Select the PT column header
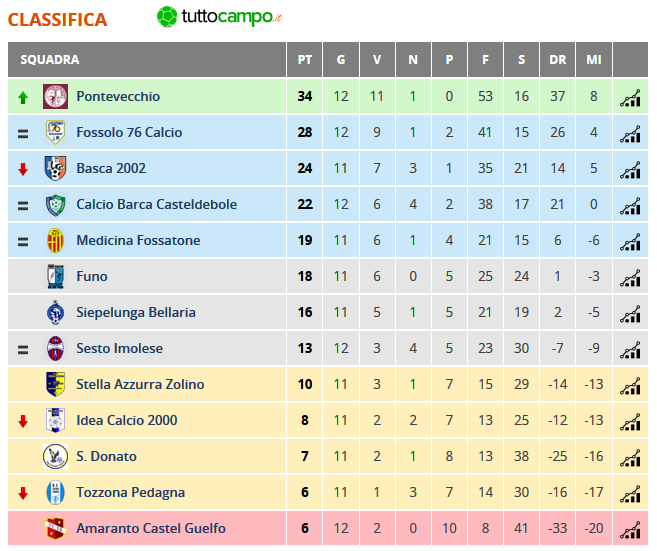Image resolution: width=657 pixels, height=551 pixels. (x=305, y=59)
